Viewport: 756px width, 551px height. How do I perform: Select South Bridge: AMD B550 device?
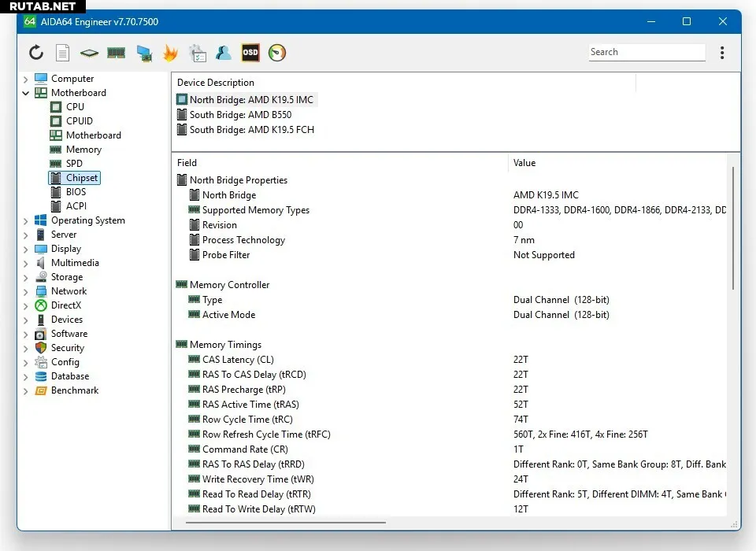pyautogui.click(x=235, y=115)
